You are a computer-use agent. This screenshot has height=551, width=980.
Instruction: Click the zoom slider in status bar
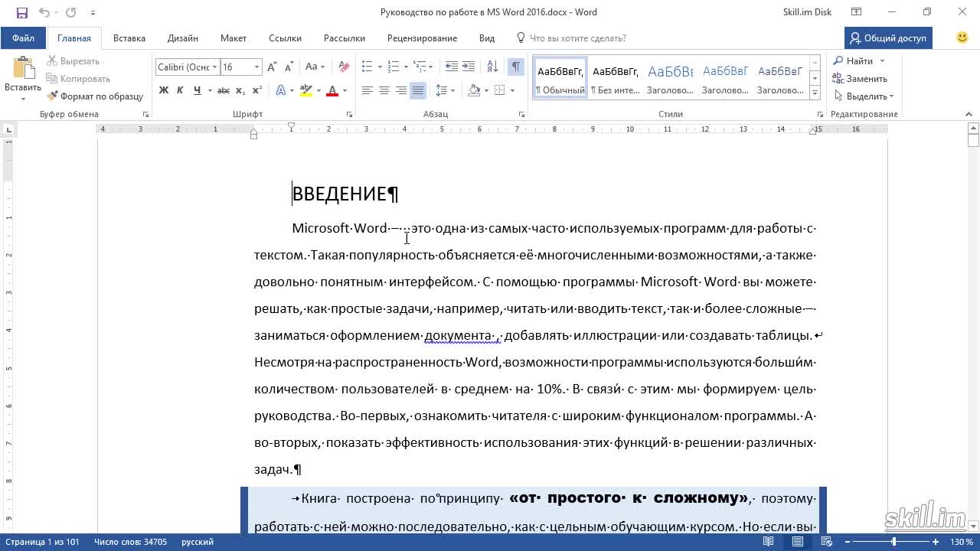[x=893, y=542]
